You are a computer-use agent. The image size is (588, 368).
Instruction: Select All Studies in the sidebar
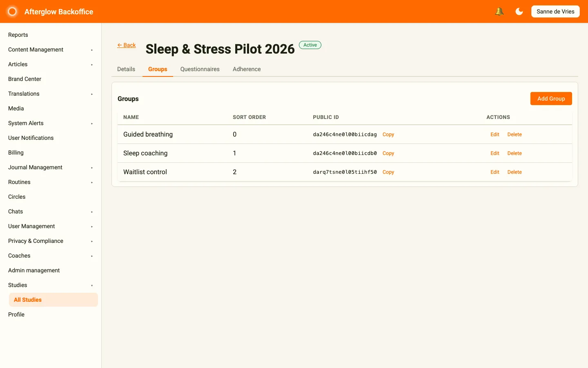(x=53, y=300)
